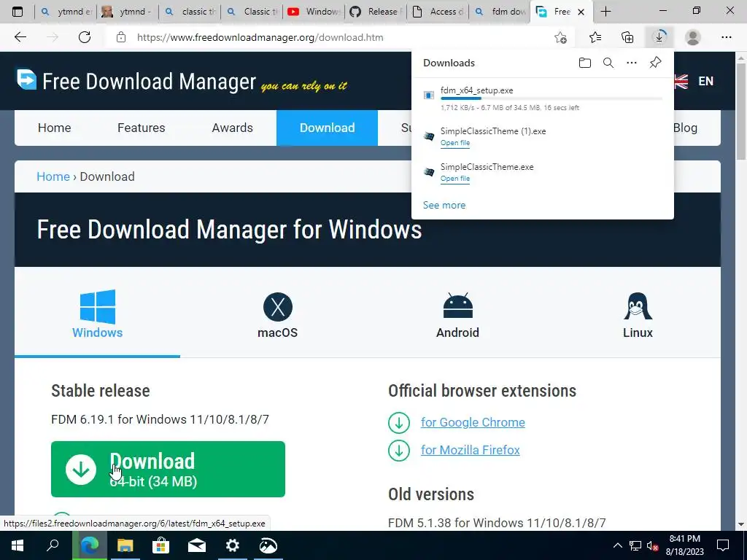The image size is (747, 560).
Task: Search downloads with the magnifier icon
Action: (x=608, y=63)
